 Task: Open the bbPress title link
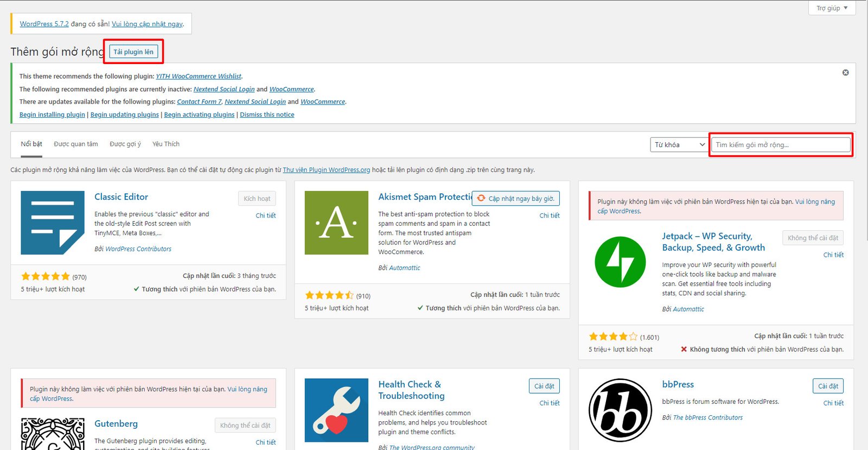click(678, 384)
